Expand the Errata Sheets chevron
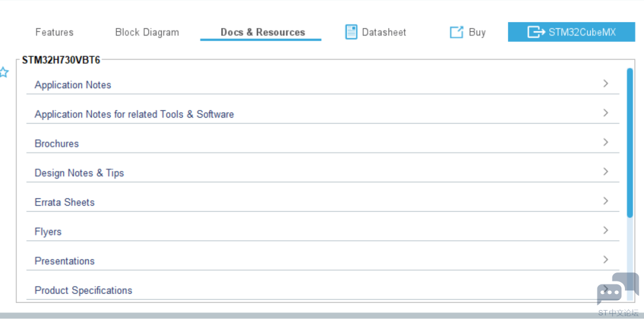 pos(605,201)
